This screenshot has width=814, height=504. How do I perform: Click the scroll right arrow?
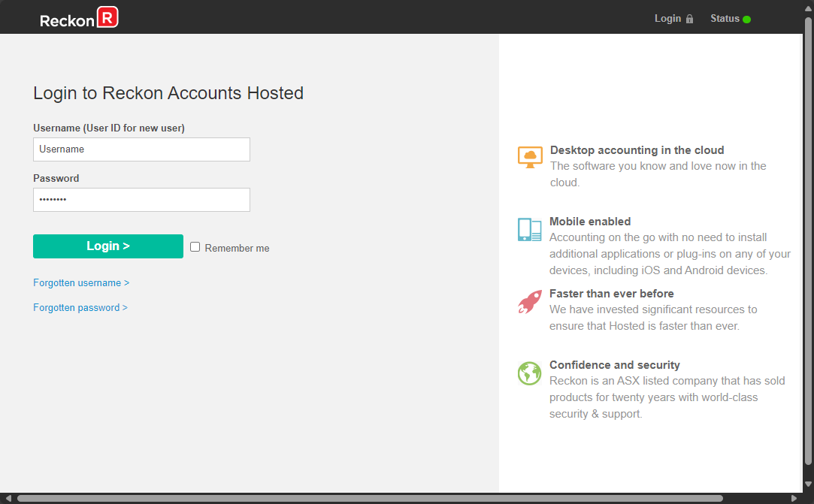pyautogui.click(x=794, y=498)
